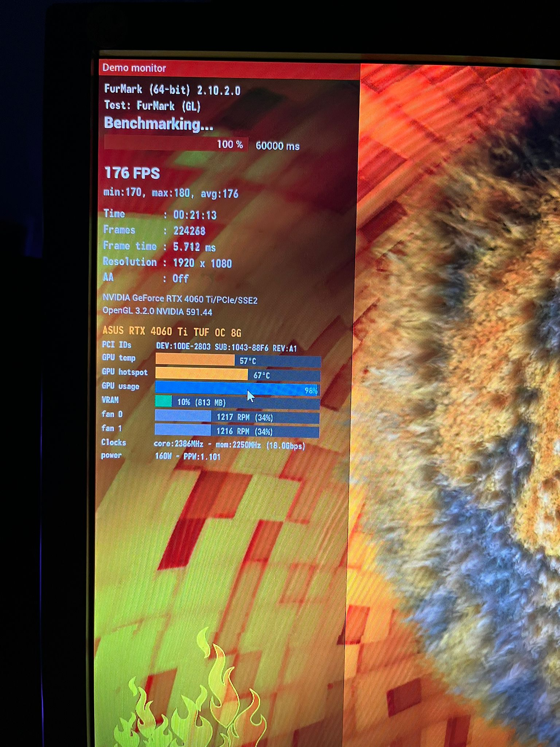Click the AA setting value Off
The image size is (560, 747).
click(x=180, y=279)
